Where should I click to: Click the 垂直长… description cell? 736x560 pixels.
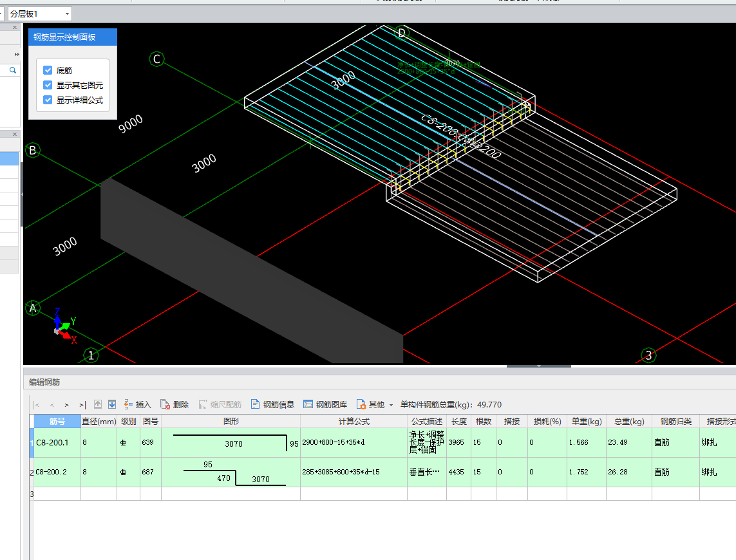pyautogui.click(x=427, y=472)
